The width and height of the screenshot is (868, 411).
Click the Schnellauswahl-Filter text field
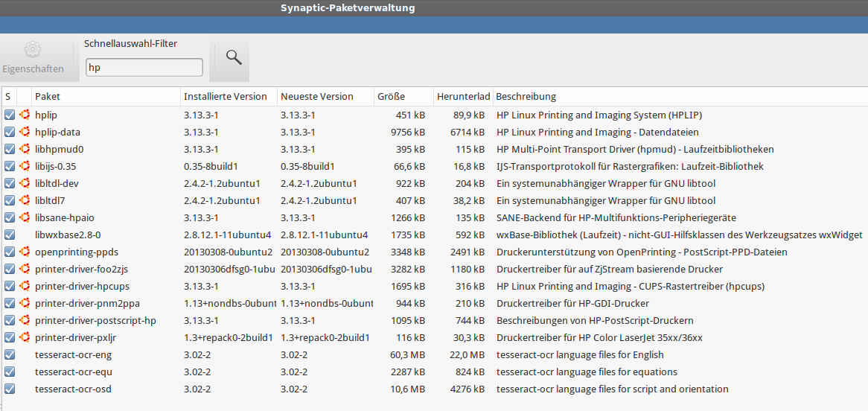click(144, 68)
